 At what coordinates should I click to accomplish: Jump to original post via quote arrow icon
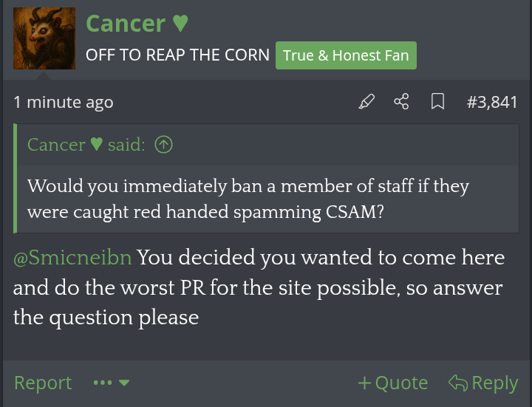coord(163,145)
